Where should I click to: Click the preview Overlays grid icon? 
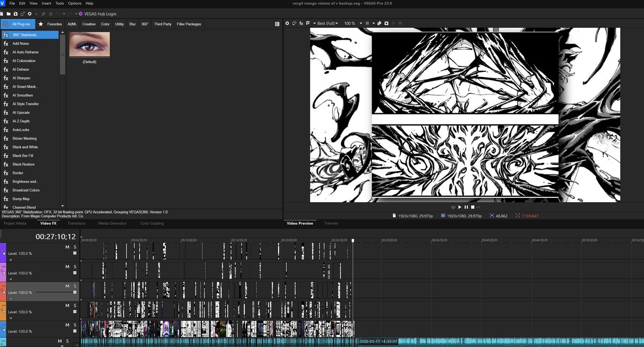[x=367, y=24]
